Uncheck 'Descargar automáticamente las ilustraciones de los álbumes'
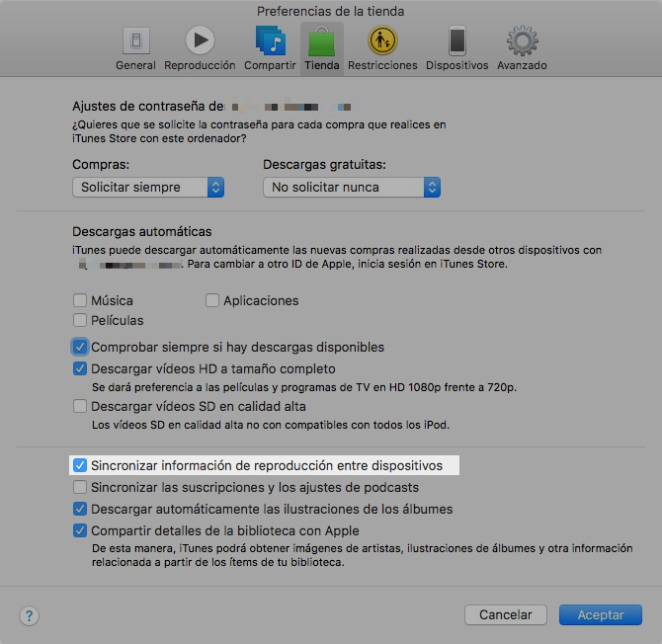Image resolution: width=662 pixels, height=644 pixels. point(80,509)
